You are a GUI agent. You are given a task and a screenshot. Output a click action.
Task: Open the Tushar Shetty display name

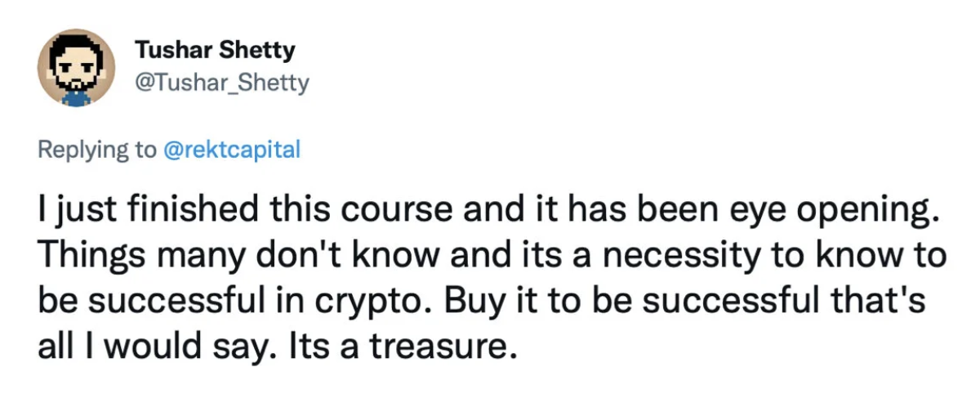point(216,51)
